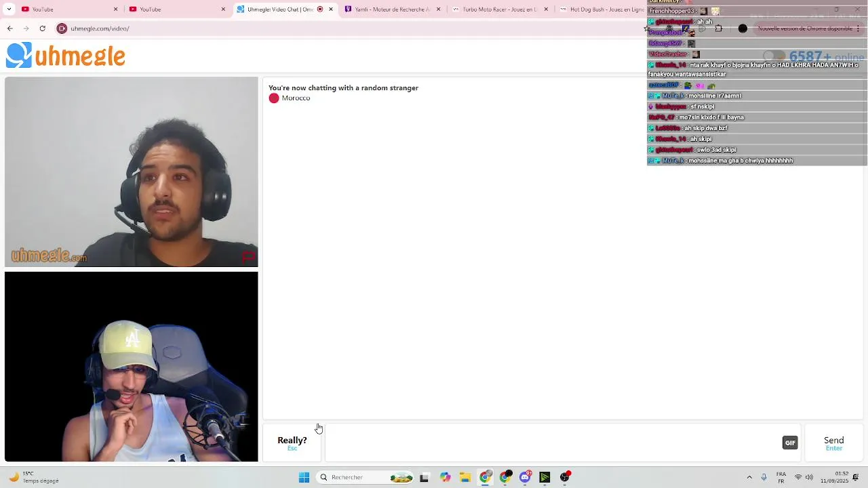Click the Morocco country label
The image size is (868, 488).
(296, 98)
